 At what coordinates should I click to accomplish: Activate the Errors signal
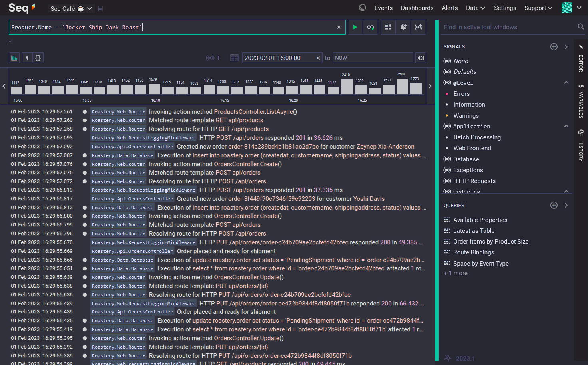[x=461, y=94]
